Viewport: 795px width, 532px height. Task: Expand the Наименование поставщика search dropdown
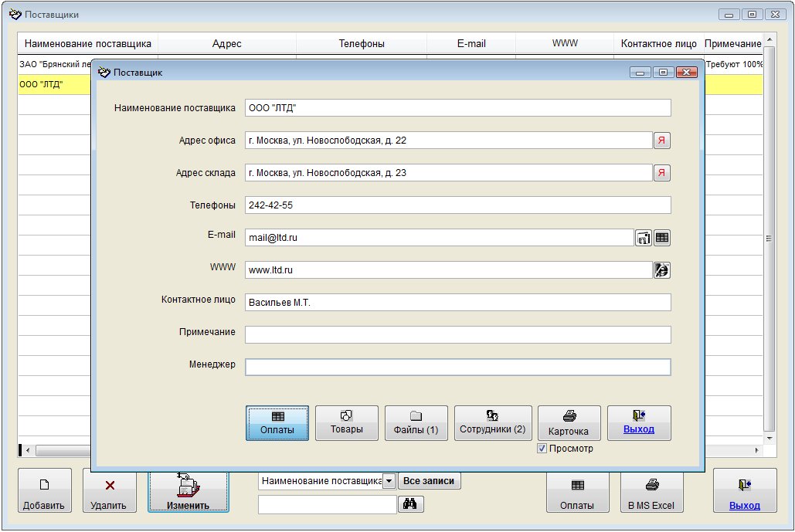[389, 481]
